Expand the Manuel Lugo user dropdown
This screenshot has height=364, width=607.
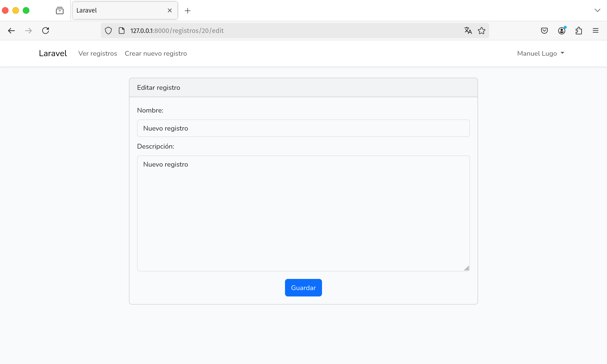pyautogui.click(x=541, y=54)
